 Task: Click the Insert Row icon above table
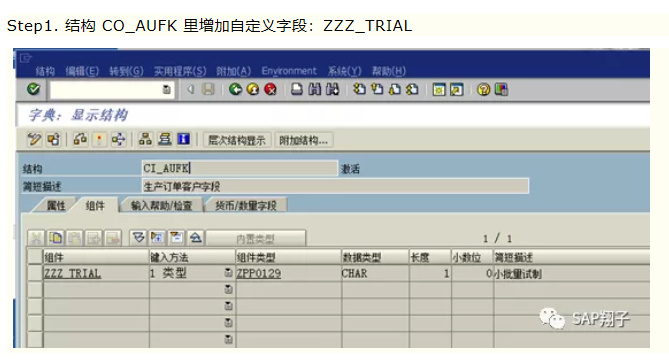pyautogui.click(x=94, y=238)
